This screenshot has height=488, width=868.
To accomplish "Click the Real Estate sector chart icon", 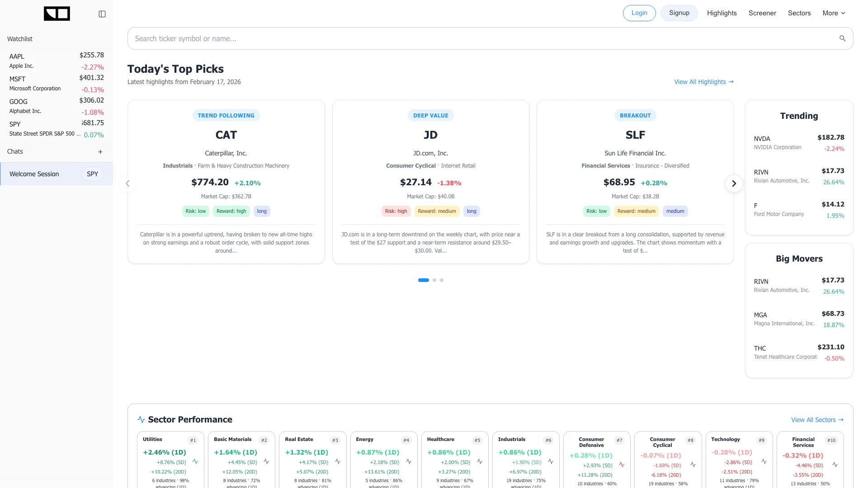I will point(338,462).
